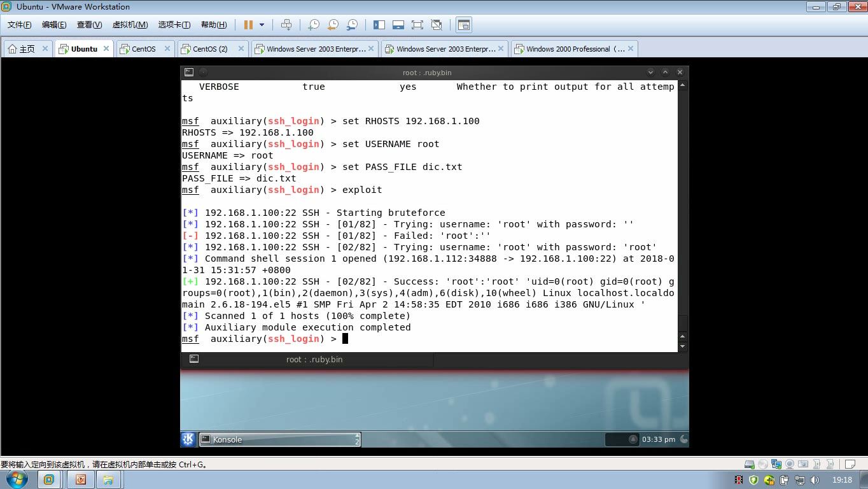Click the Konsole keep-above circle button

coord(204,73)
